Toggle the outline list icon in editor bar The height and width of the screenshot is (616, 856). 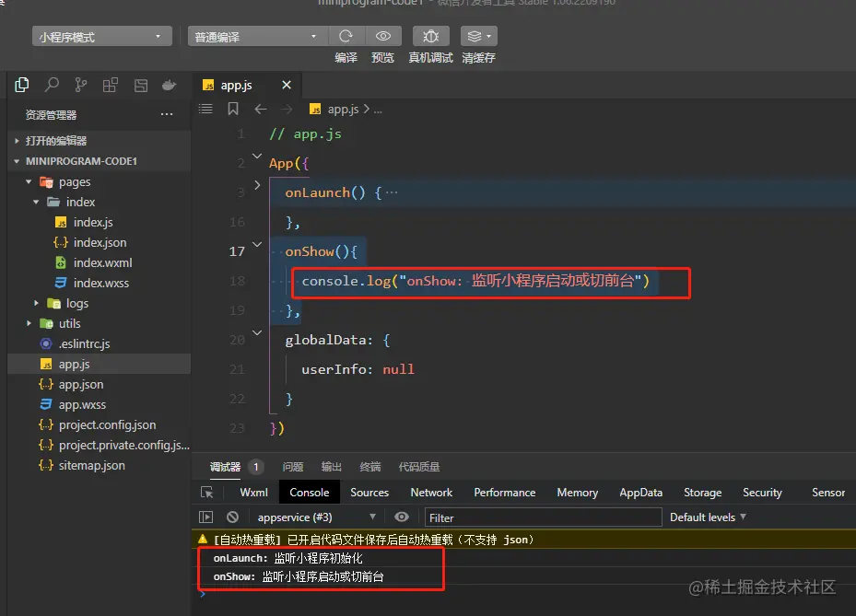[205, 110]
